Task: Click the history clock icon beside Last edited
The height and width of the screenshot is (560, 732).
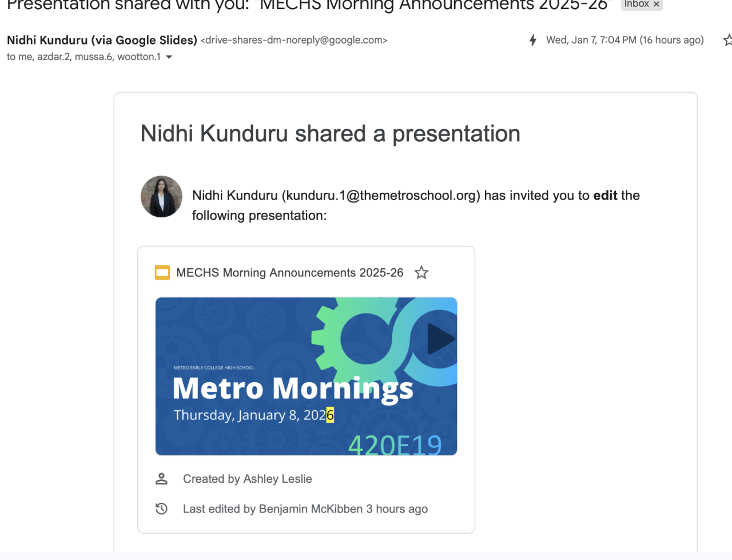Action: point(162,509)
